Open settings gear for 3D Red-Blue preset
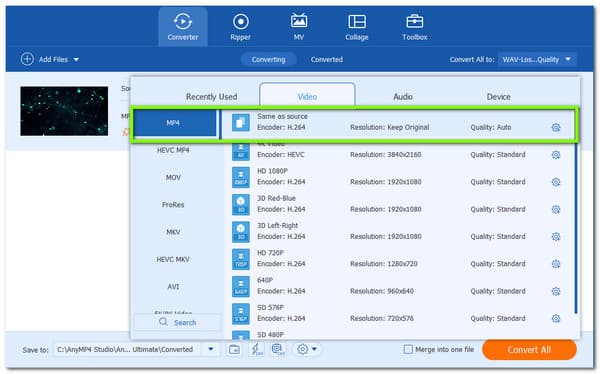The height and width of the screenshot is (374, 600). click(x=556, y=209)
